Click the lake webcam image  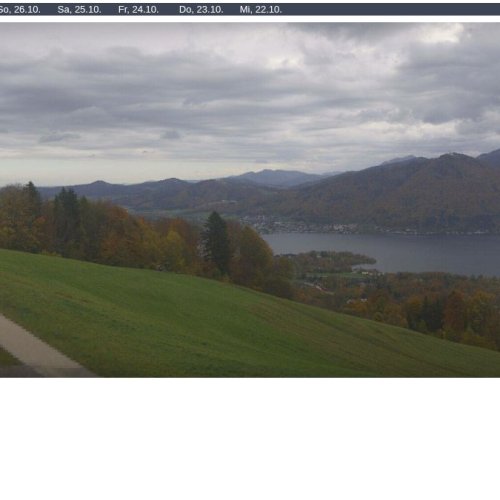[x=250, y=200]
